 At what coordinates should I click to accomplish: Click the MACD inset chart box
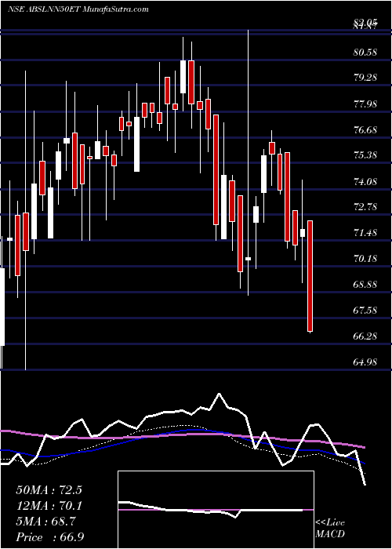(x=216, y=510)
